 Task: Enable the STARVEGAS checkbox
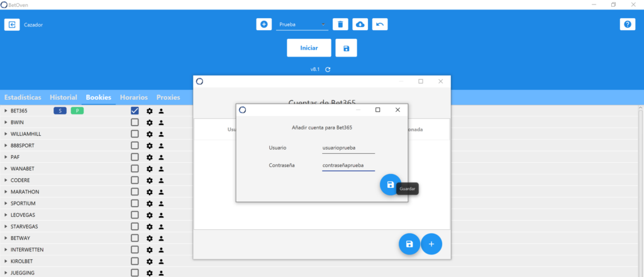pos(135,226)
